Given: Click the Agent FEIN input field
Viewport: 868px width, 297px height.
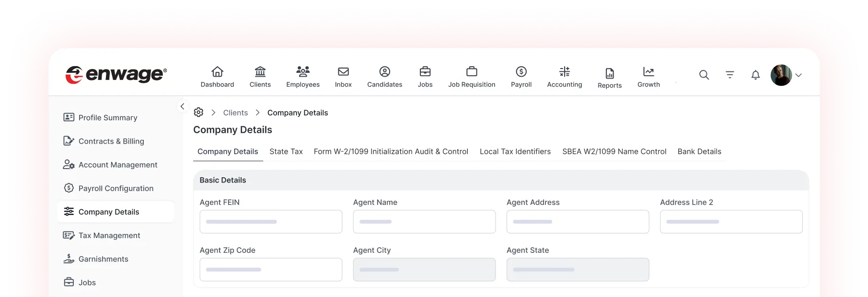Looking at the screenshot, I should coord(271,222).
